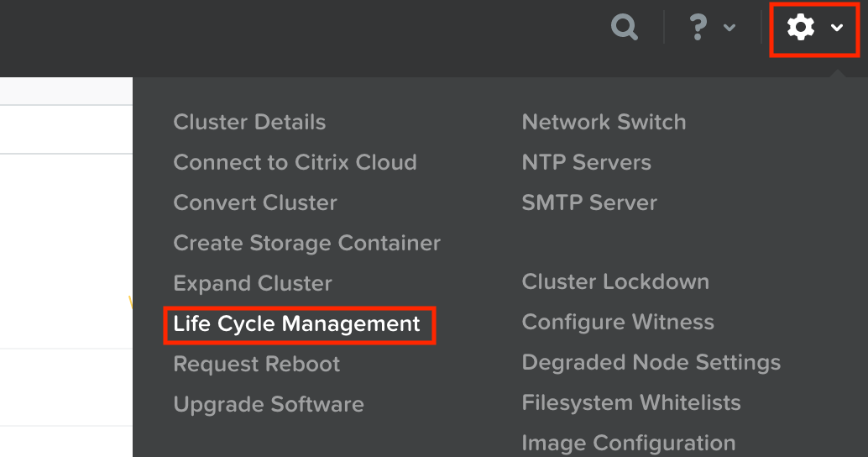
Task: Open Cluster Details from settings menu
Action: pyautogui.click(x=249, y=122)
